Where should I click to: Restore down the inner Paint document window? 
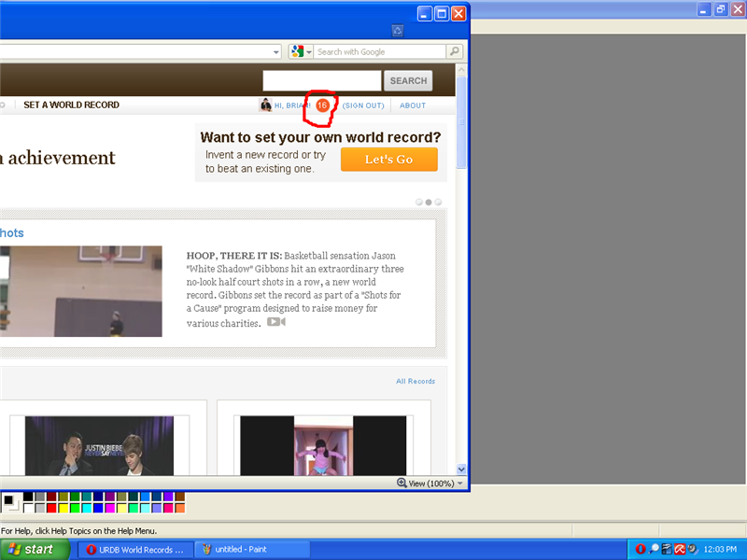click(721, 8)
